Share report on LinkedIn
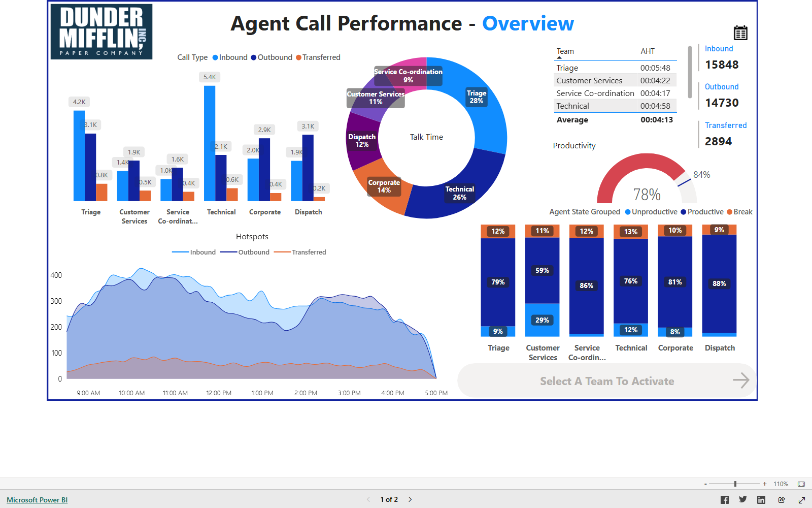 (x=761, y=500)
